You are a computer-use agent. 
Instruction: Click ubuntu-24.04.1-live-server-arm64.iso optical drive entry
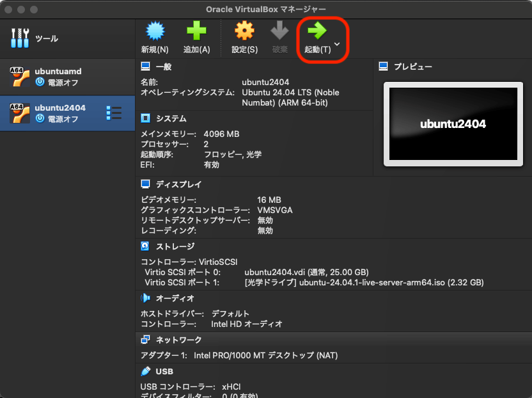pyautogui.click(x=364, y=283)
